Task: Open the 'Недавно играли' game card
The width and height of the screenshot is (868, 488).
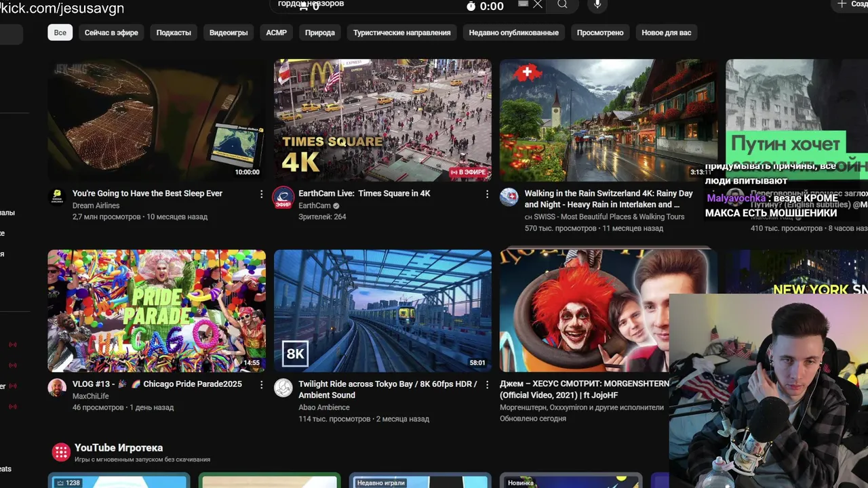Action: (x=420, y=481)
